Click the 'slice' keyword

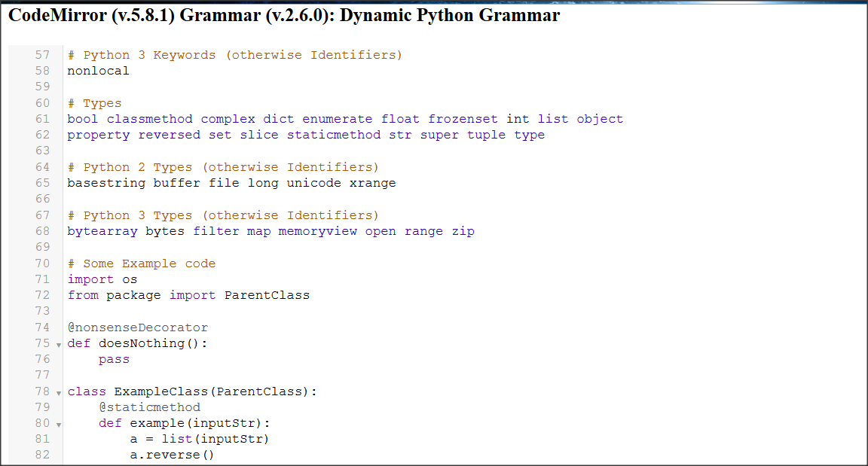pos(260,135)
